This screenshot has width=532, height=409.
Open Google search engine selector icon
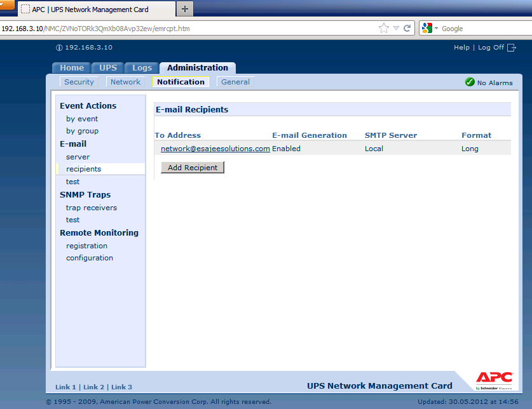click(427, 28)
